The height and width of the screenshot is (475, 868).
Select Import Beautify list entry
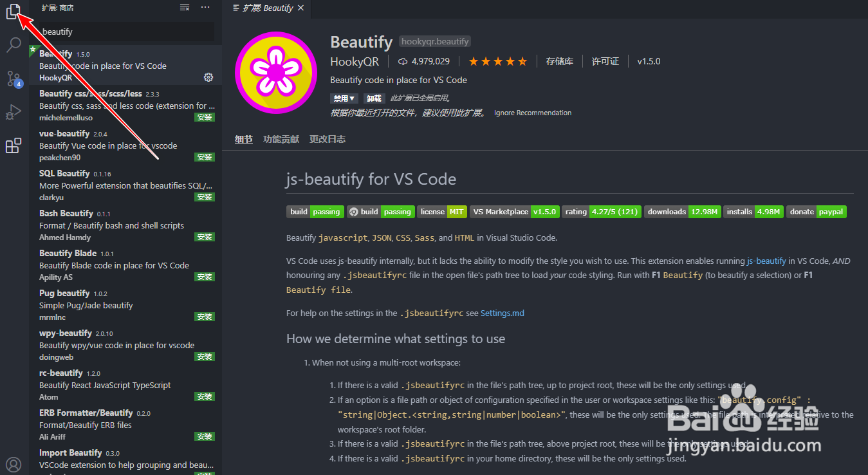(125, 460)
